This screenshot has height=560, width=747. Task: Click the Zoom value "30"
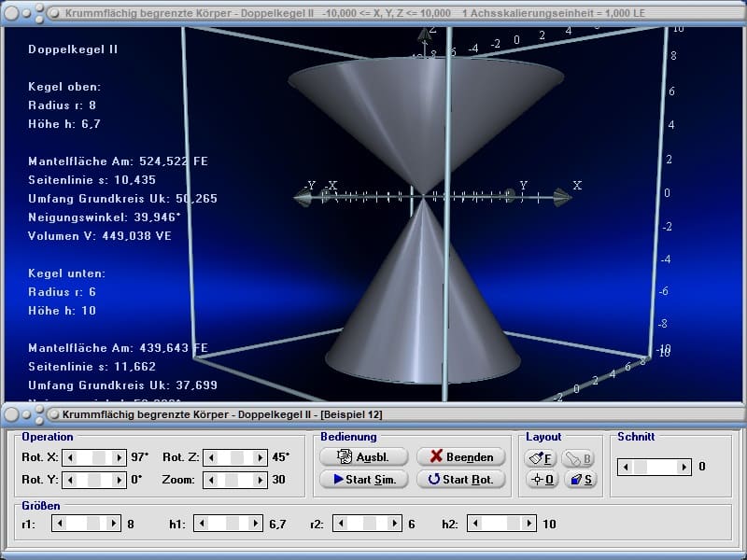pos(278,480)
